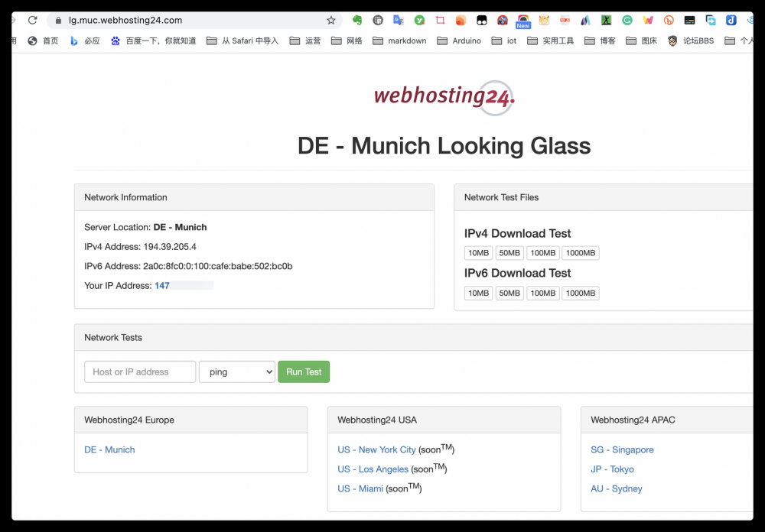Screen dimensions: 765x532
Task: Click the Google Translate extension icon
Action: click(399, 21)
